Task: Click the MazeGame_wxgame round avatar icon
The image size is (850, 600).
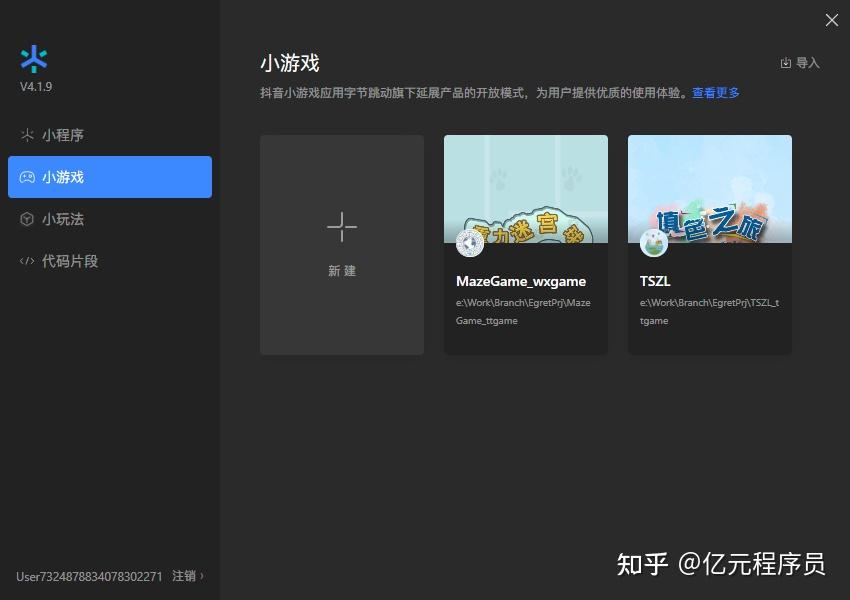Action: point(469,243)
